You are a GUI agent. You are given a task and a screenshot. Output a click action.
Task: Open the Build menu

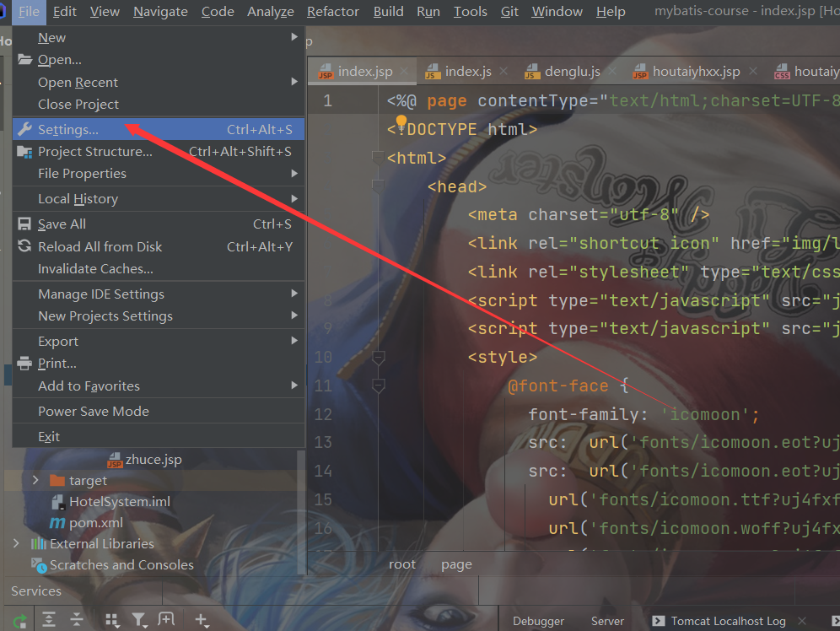(x=389, y=11)
